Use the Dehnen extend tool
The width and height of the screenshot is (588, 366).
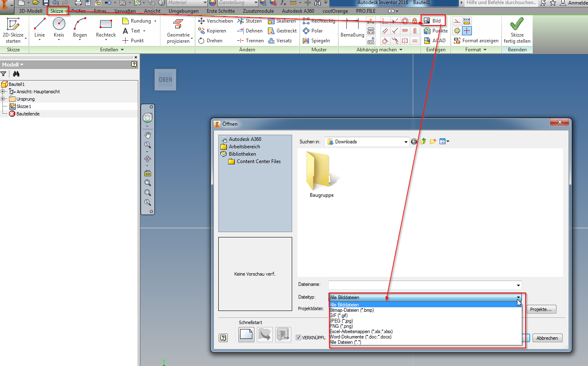click(249, 31)
